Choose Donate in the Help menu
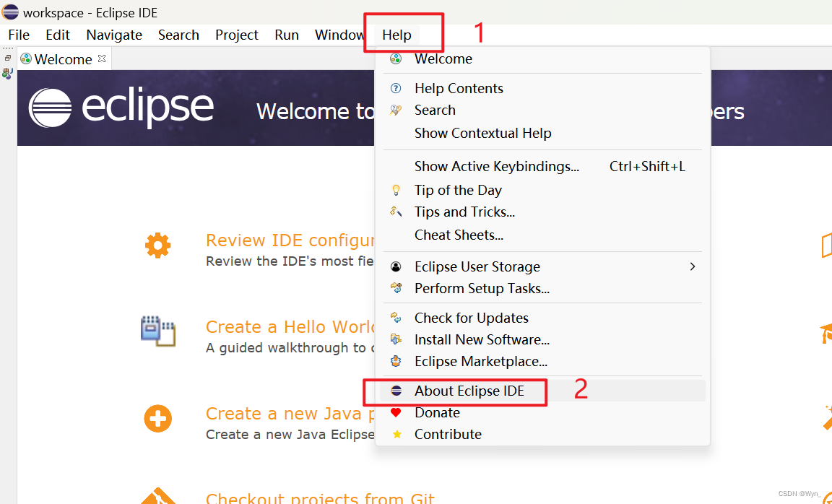 click(x=542, y=412)
